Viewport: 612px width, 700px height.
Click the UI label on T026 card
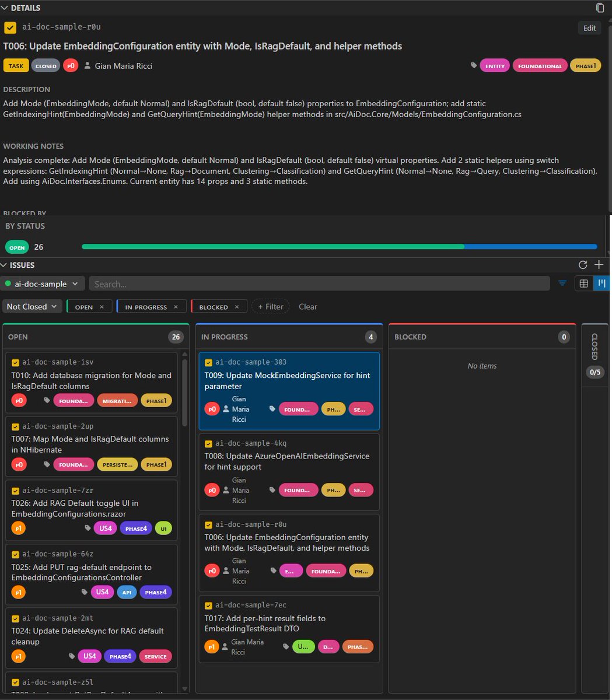(x=163, y=528)
